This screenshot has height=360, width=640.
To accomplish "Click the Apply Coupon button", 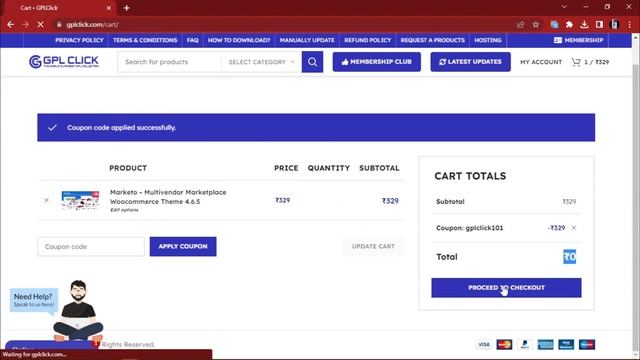I will coord(183,247).
